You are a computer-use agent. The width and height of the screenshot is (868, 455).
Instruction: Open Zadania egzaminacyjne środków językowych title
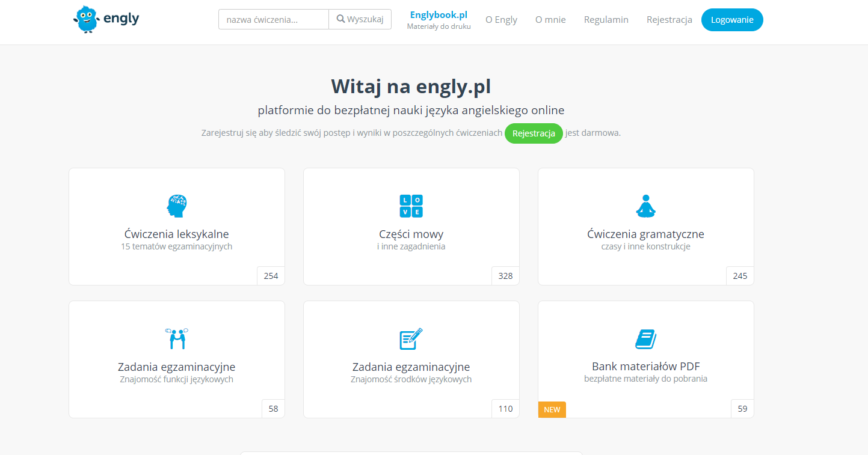[x=411, y=367]
